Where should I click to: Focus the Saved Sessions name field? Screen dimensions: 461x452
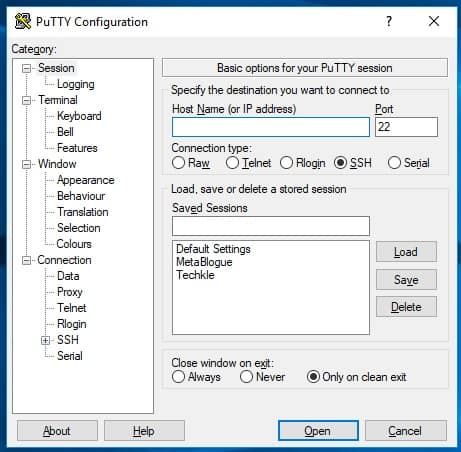(271, 226)
